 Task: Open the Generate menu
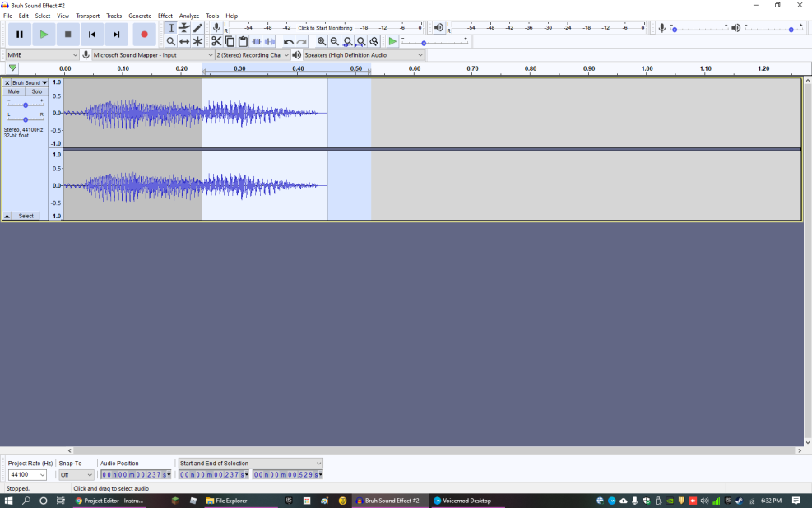[x=140, y=16]
